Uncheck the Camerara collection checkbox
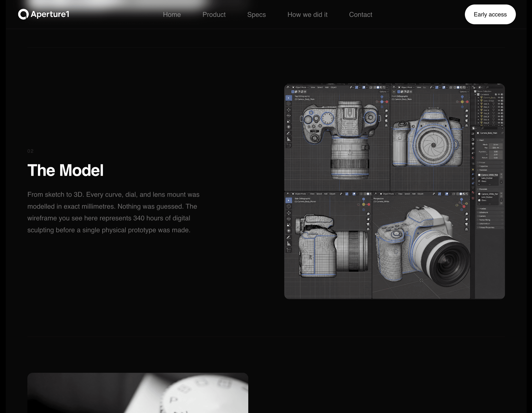This screenshot has width=532, height=413. [495, 94]
